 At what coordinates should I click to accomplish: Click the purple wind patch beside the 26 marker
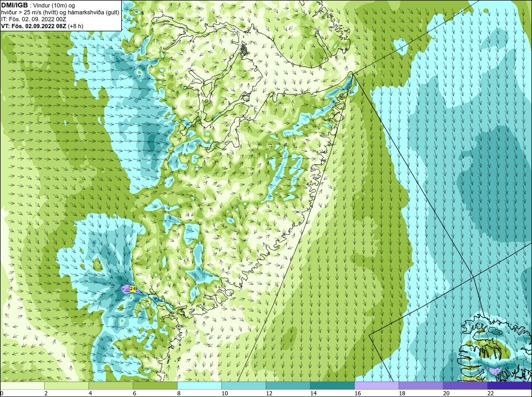click(126, 289)
